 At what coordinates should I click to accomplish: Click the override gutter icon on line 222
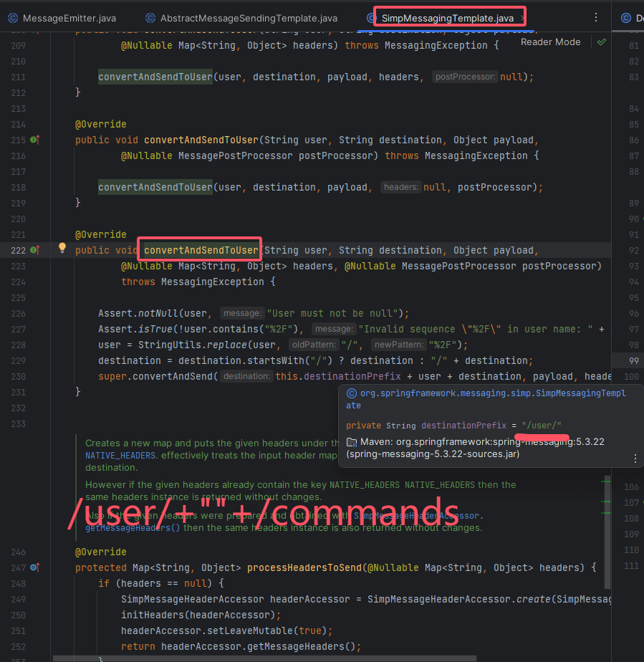(34, 250)
